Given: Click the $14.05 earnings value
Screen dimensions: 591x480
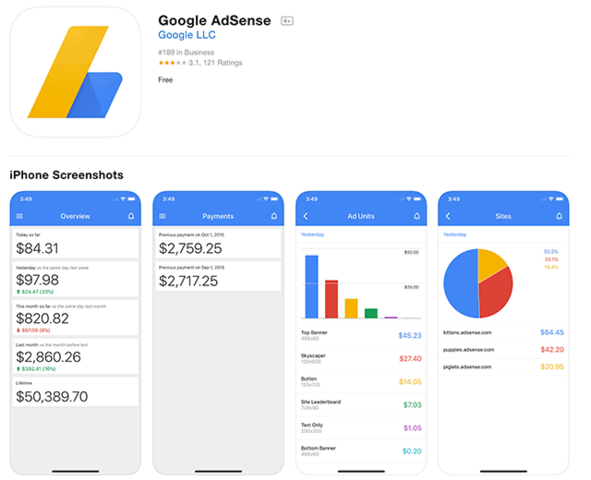Looking at the screenshot, I should point(410,382).
